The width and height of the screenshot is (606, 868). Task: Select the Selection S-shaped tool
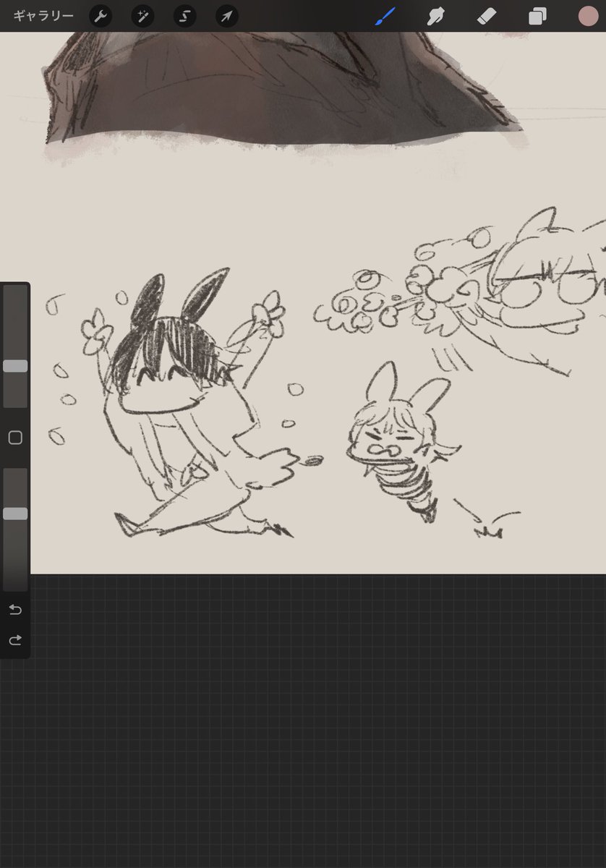point(185,16)
